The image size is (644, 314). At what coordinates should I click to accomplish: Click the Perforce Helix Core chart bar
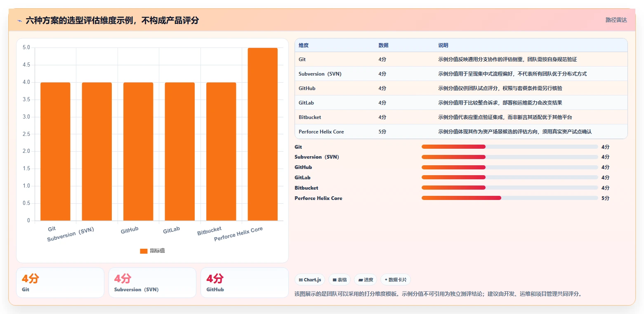point(263,134)
